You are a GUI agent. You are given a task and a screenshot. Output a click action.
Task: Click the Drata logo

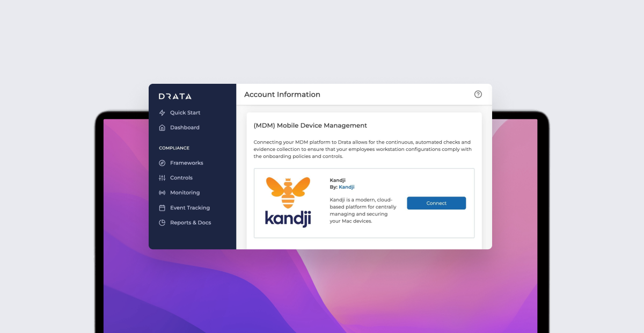(175, 97)
